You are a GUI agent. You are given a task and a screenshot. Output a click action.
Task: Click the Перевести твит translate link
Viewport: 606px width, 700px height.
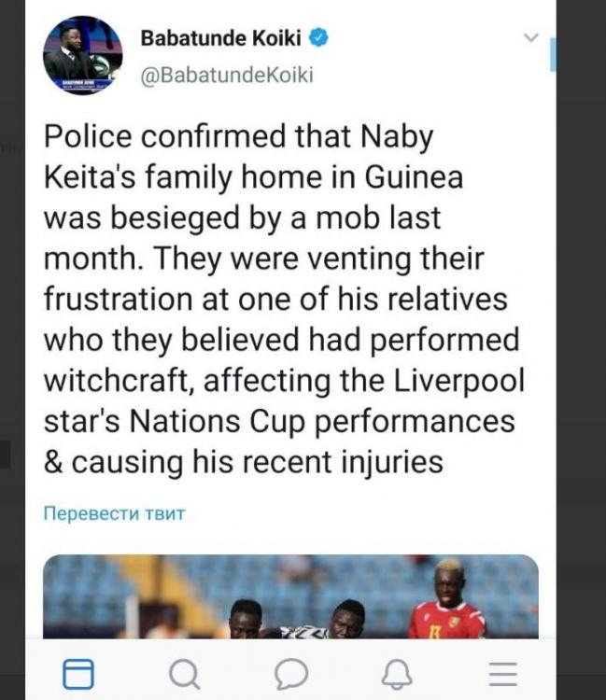114,513
